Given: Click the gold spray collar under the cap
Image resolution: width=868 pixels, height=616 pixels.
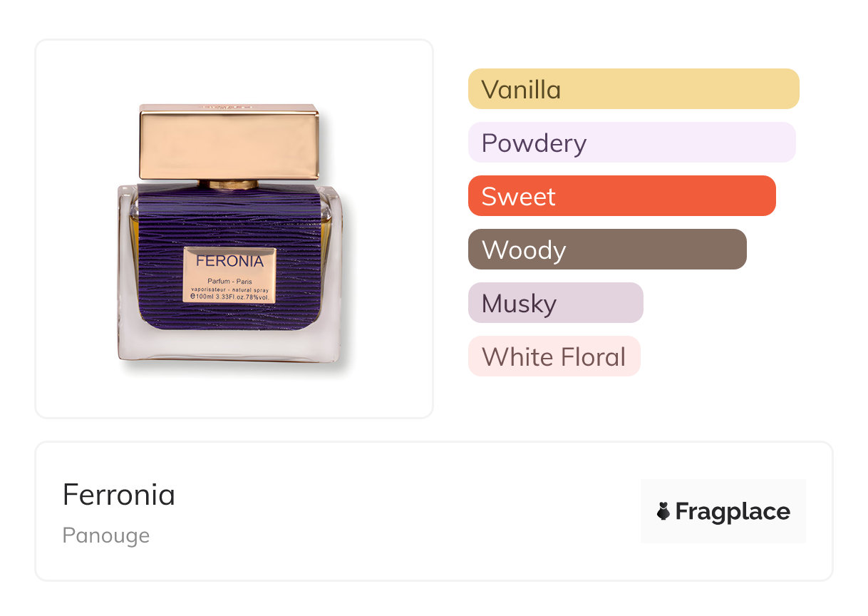Looking at the screenshot, I should tap(228, 185).
